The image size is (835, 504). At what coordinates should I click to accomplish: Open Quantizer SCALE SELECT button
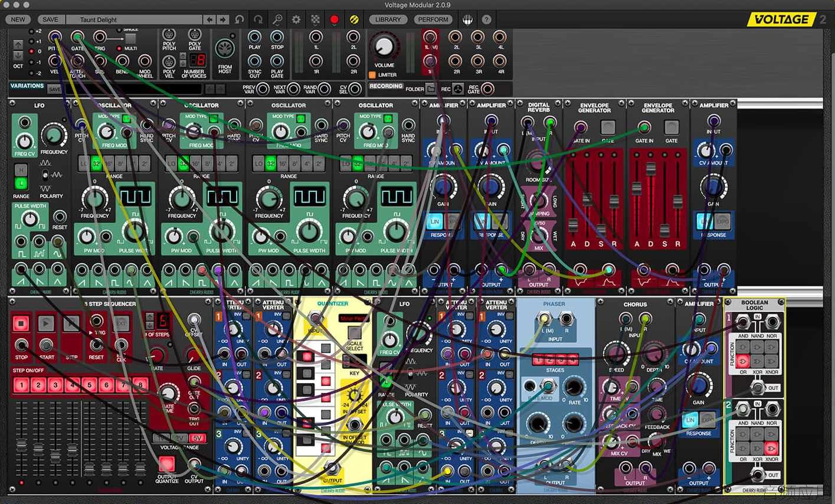click(355, 332)
